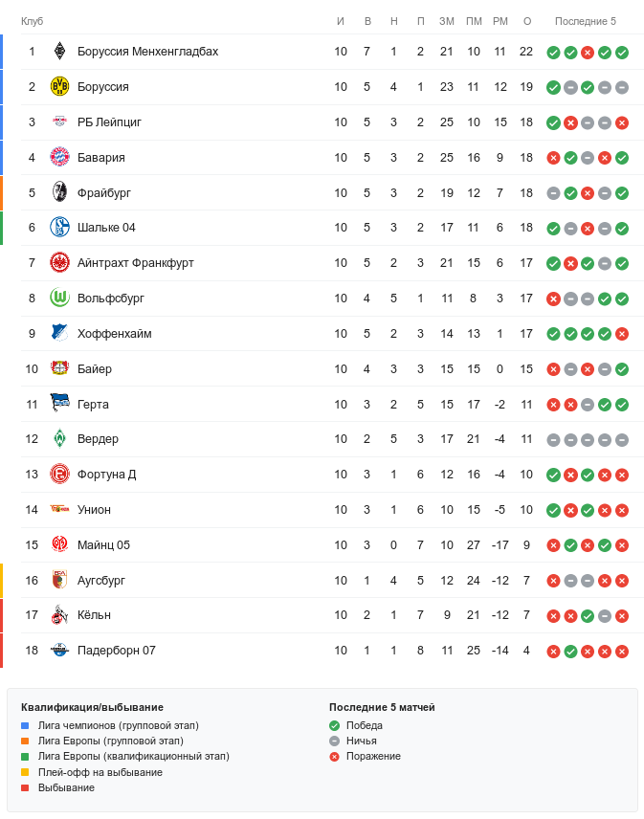The height and width of the screenshot is (819, 644).
Task: Click the Клуб column header
Action: pyautogui.click(x=32, y=21)
